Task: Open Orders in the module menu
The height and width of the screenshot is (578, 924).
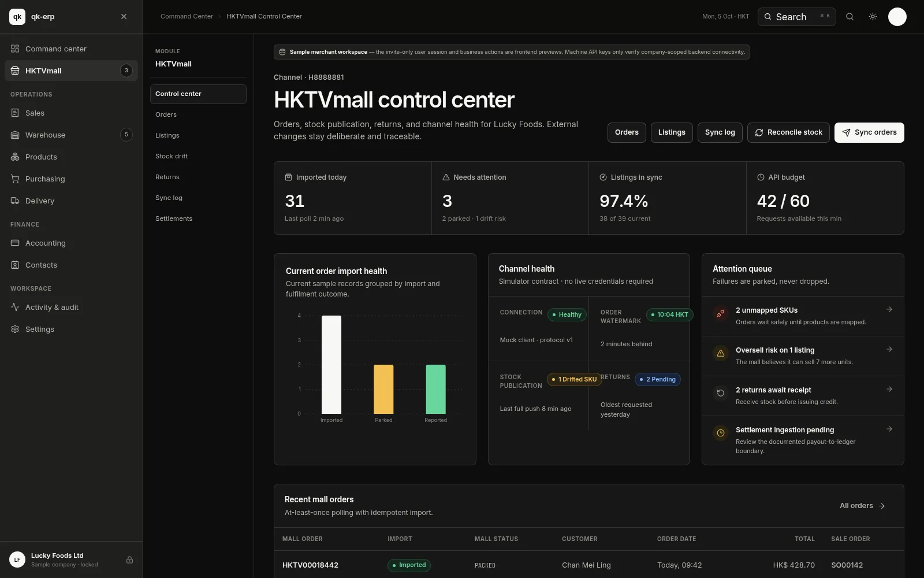Action: point(198,114)
